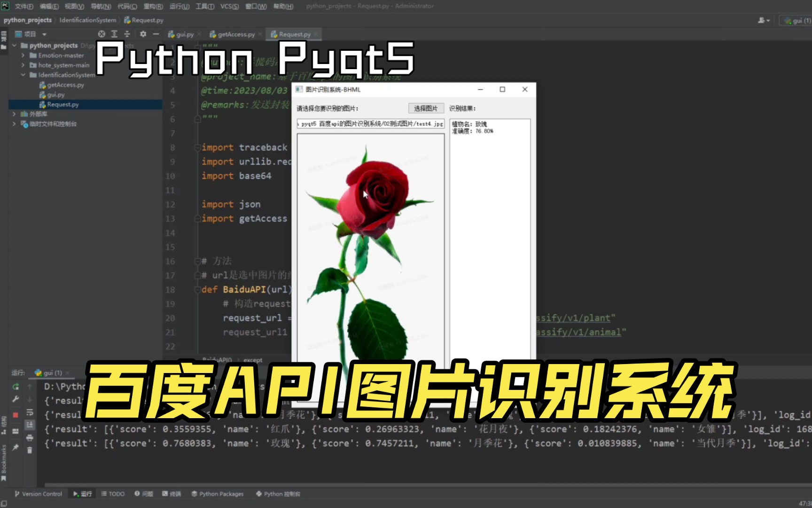The width and height of the screenshot is (812, 508).
Task: Open project panel settings gear icon
Action: tap(143, 34)
